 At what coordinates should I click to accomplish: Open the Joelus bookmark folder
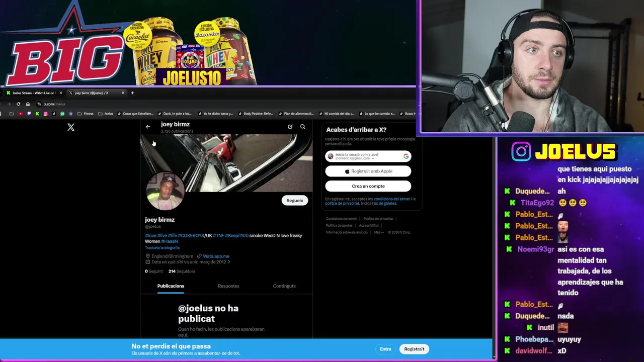coord(106,114)
